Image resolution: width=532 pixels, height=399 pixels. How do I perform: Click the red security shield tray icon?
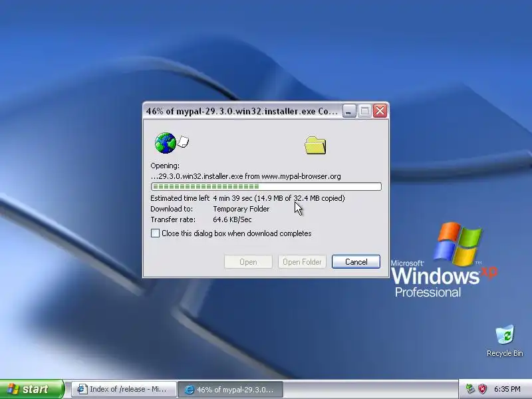coord(482,389)
